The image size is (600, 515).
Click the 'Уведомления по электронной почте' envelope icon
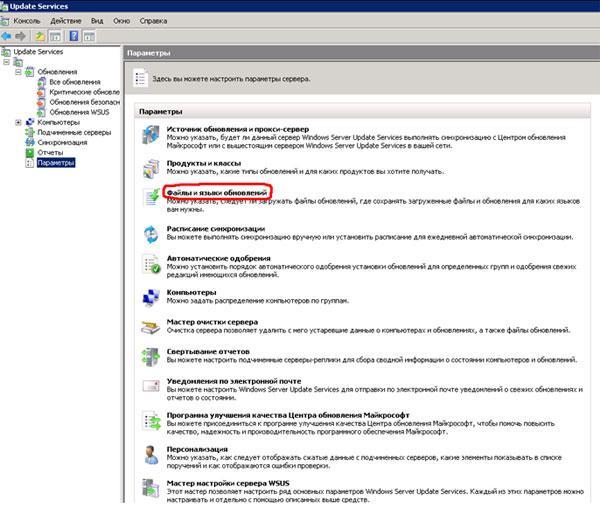150,387
